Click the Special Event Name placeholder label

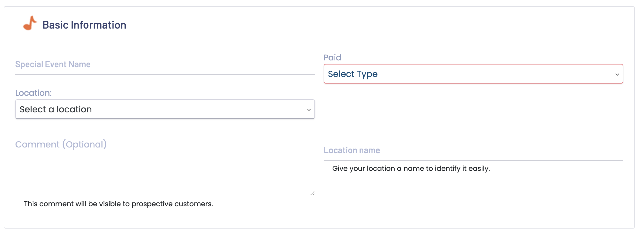coord(53,64)
